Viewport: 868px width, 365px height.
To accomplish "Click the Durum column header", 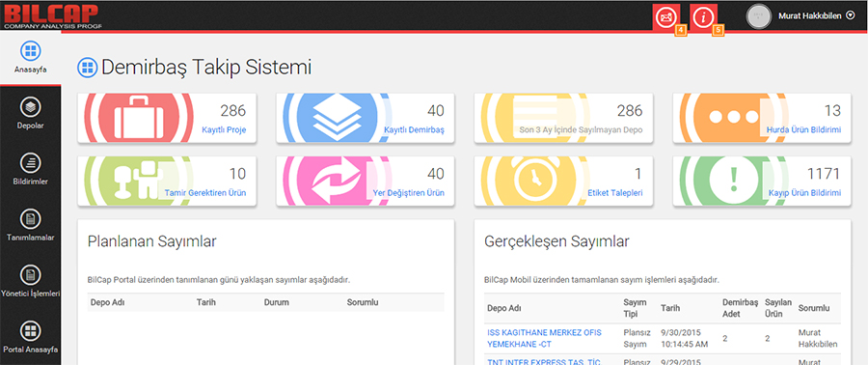I will 277,302.
